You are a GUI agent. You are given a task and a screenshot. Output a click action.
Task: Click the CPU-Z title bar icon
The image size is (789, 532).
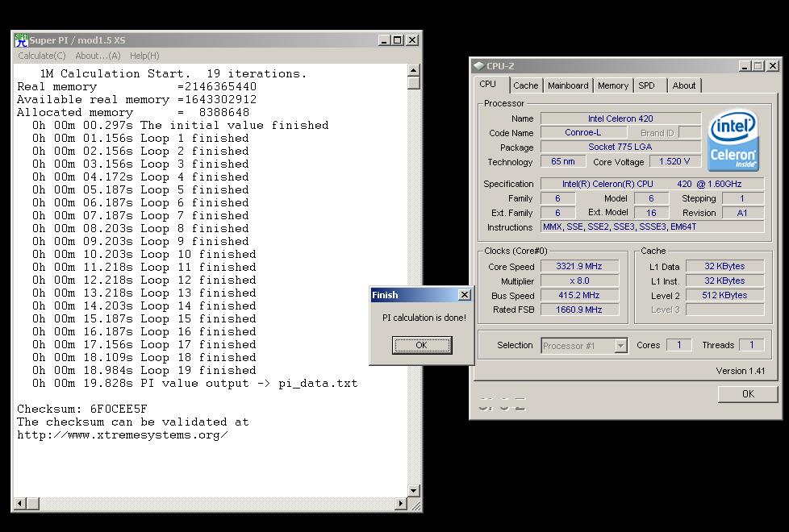(x=479, y=66)
